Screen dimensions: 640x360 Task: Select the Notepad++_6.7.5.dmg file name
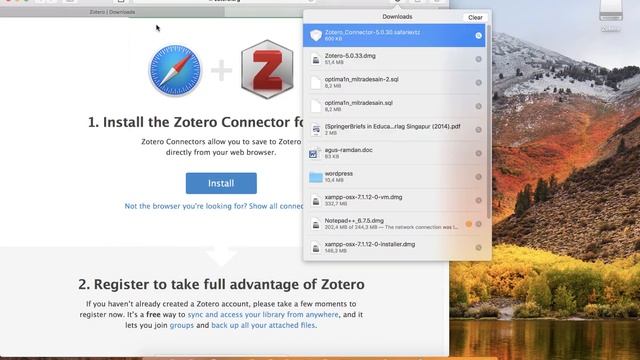(x=354, y=220)
